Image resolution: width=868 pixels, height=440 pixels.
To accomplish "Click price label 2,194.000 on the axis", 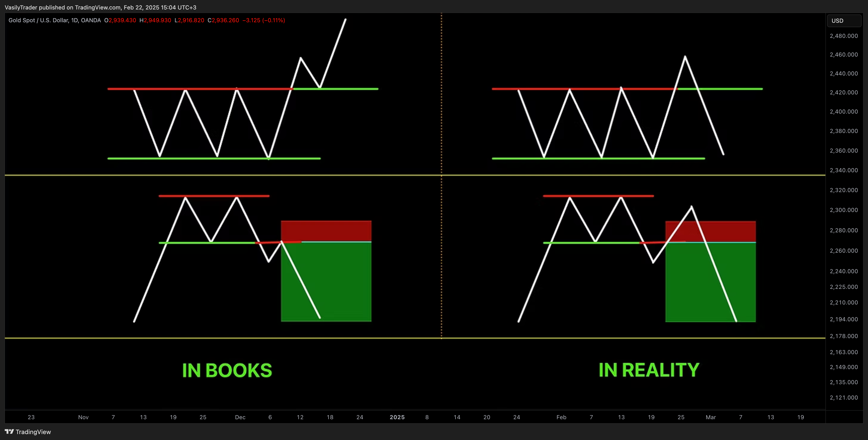I will [x=844, y=319].
